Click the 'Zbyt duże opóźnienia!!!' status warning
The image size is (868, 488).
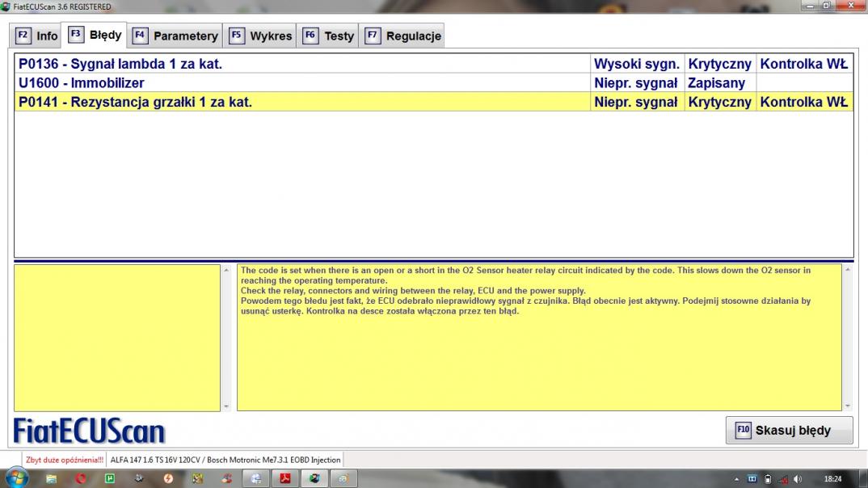64,460
